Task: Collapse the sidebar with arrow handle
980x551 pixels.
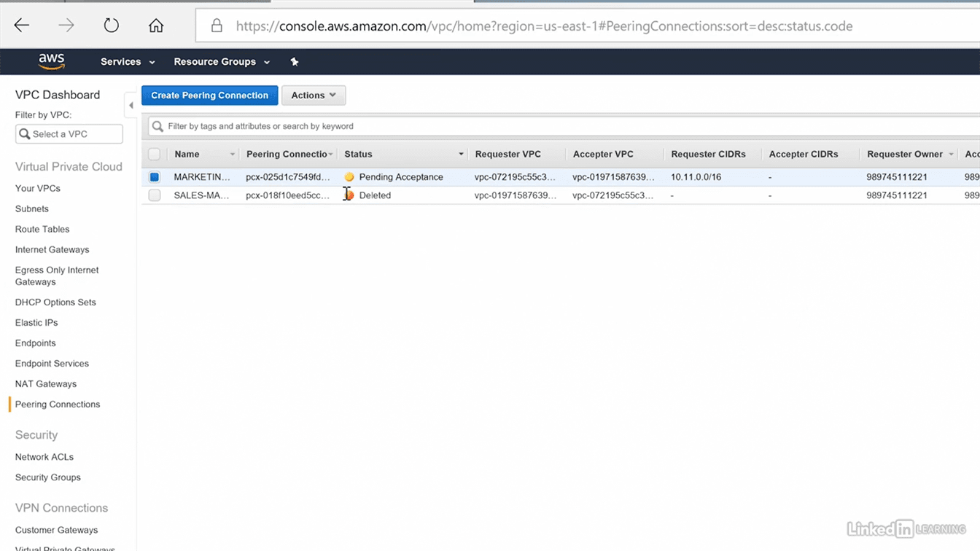Action: (x=131, y=106)
